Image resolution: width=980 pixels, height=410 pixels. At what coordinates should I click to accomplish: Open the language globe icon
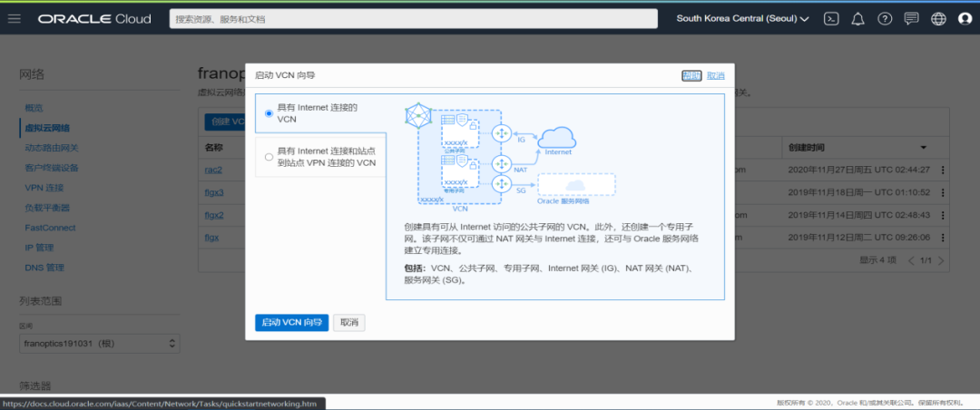pyautogui.click(x=938, y=19)
